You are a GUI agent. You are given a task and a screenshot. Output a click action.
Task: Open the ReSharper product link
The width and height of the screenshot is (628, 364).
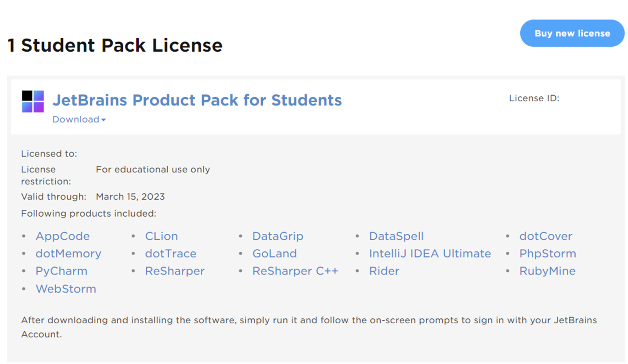coord(175,271)
